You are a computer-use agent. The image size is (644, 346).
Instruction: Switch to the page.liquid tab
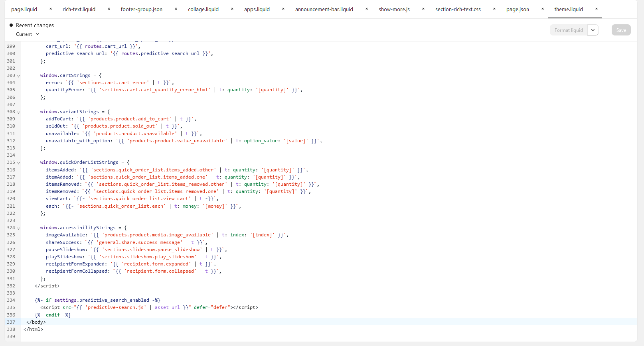coord(24,9)
